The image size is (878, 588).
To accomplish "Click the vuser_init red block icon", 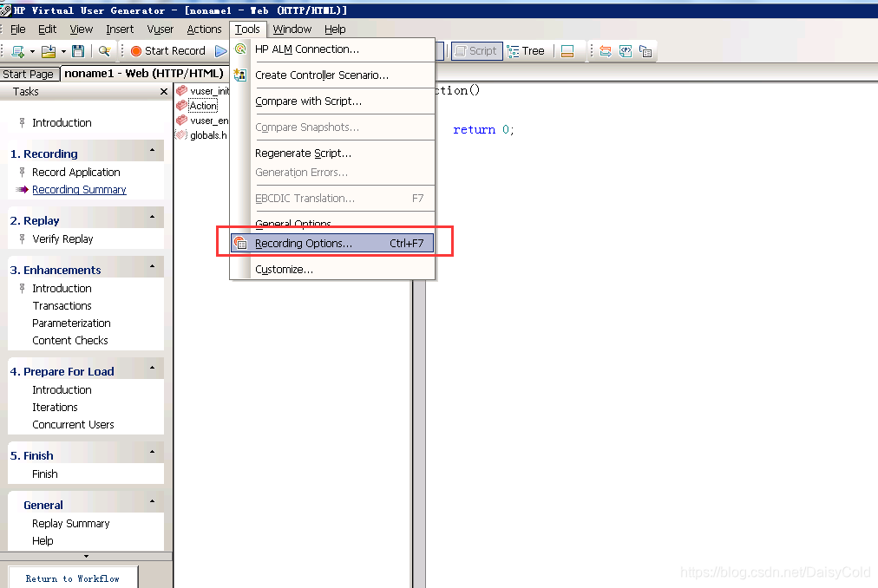I will (181, 91).
